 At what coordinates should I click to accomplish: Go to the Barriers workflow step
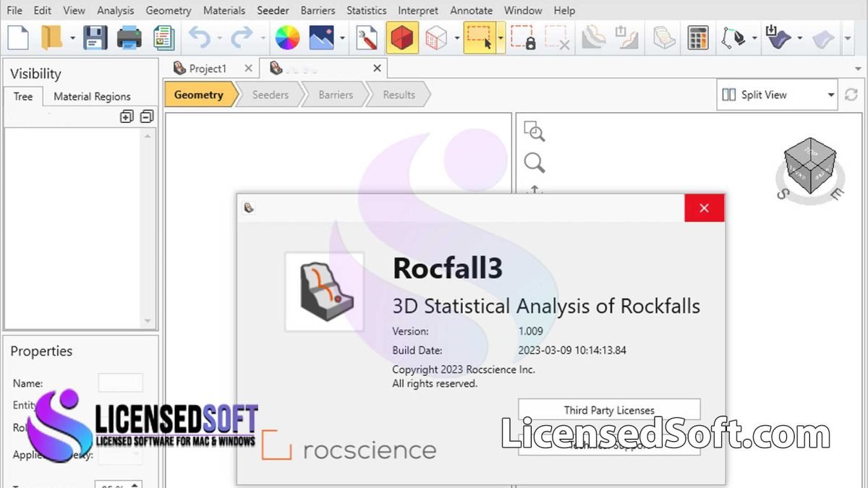(336, 95)
